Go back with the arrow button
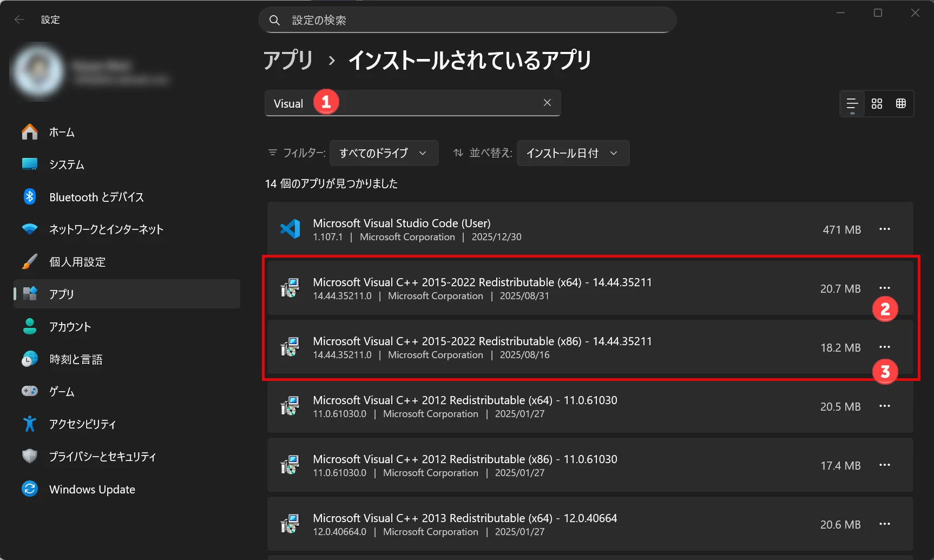 (x=19, y=20)
